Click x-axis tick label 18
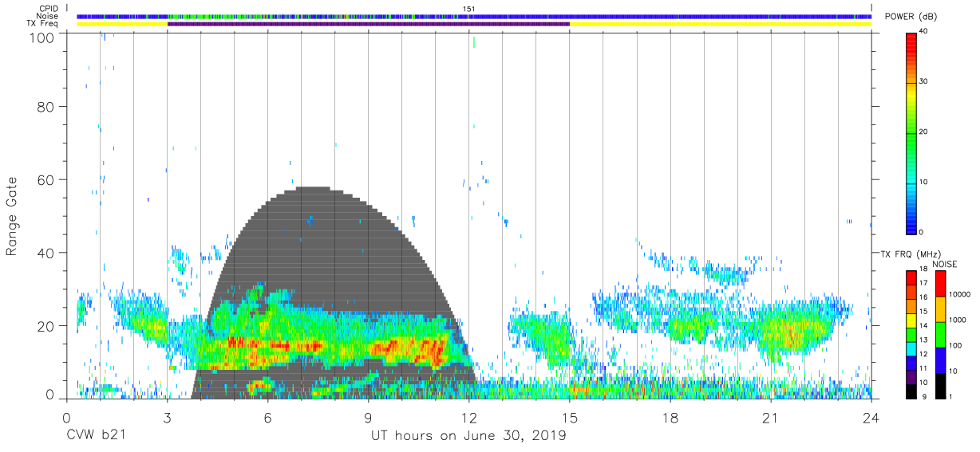This screenshot has height=452, width=980. pos(670,418)
